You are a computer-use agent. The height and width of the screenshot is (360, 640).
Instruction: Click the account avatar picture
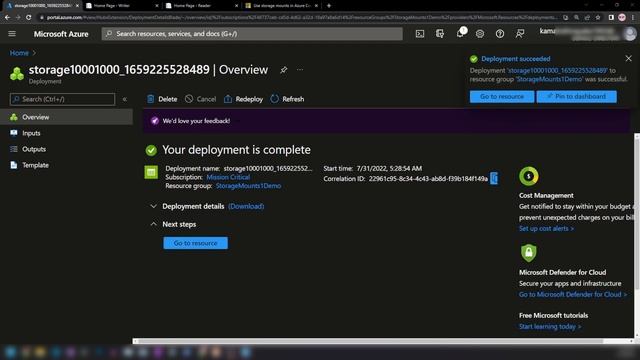tap(630, 33)
